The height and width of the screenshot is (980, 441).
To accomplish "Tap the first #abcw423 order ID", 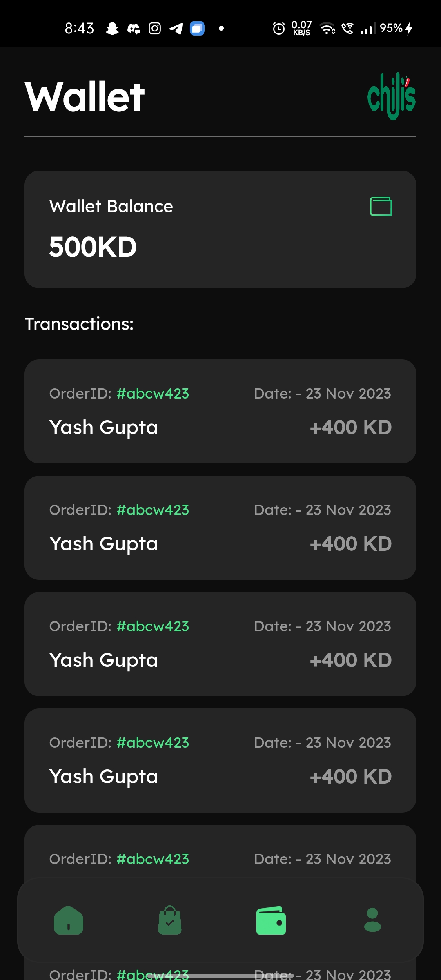I will coord(153,394).
